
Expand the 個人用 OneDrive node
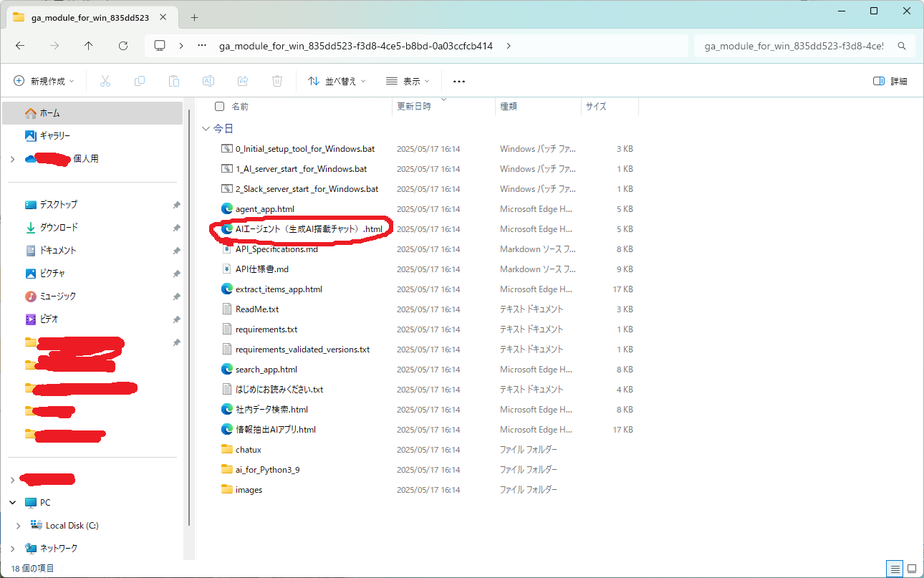pyautogui.click(x=12, y=159)
